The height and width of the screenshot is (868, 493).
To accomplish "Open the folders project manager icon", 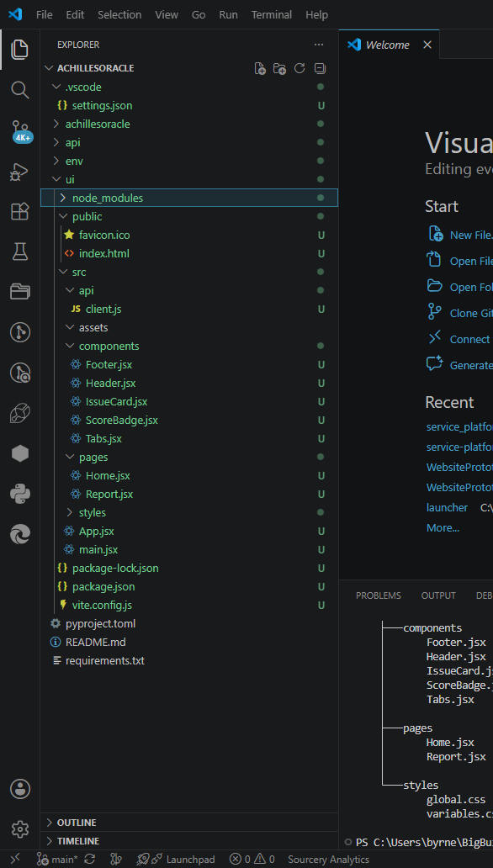I will click(x=20, y=292).
